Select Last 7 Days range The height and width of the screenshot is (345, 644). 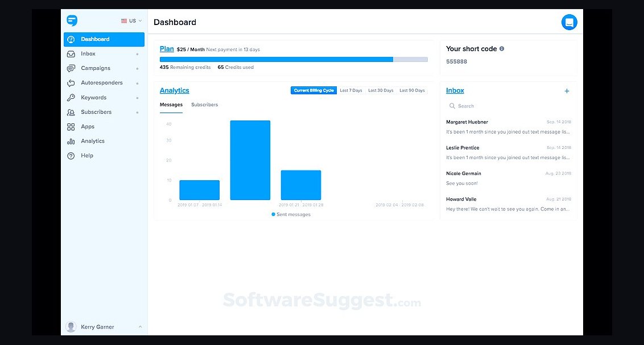click(351, 90)
